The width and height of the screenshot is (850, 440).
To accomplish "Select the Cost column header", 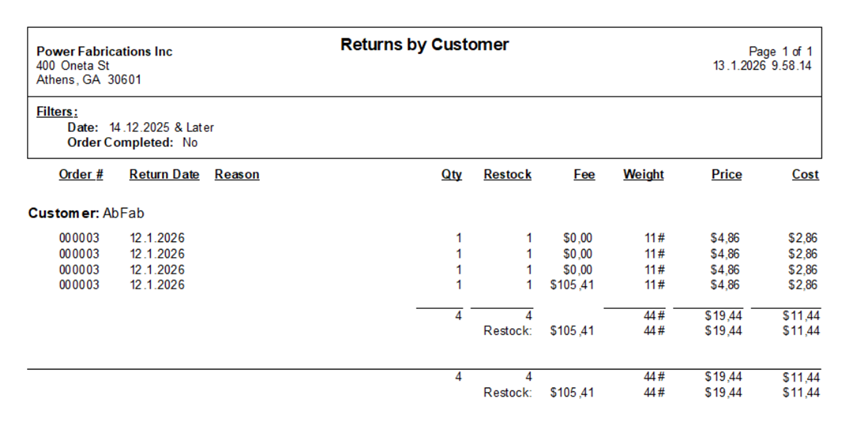I will point(805,174).
